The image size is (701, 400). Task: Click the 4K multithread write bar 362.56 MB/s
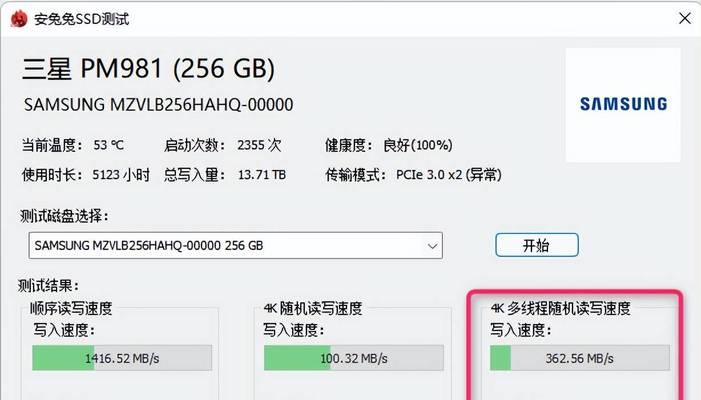580,358
